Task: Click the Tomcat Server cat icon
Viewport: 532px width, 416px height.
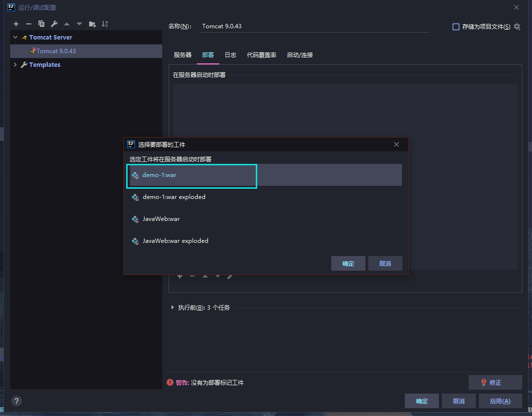Action: pyautogui.click(x=24, y=38)
